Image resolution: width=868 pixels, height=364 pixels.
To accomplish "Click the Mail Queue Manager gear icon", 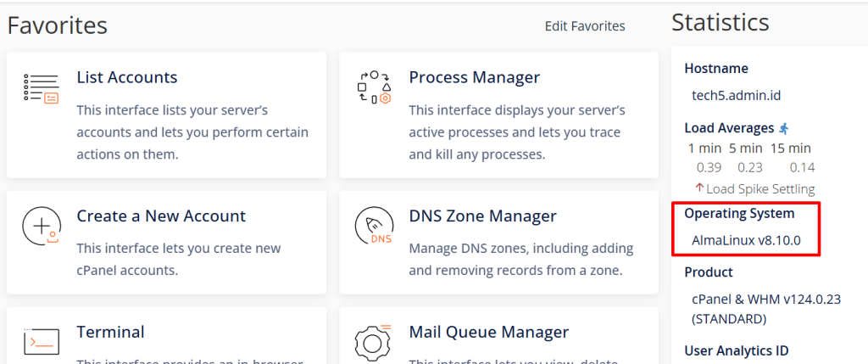I will tap(374, 341).
